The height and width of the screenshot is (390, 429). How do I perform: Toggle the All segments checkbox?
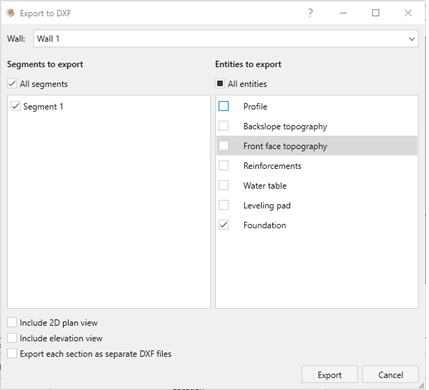point(12,84)
